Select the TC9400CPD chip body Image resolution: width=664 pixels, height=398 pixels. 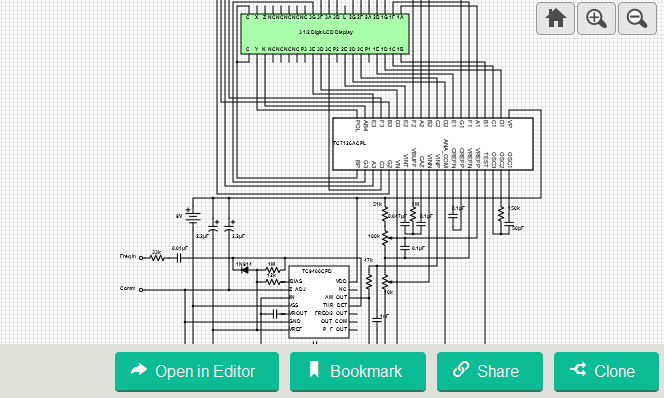(319, 302)
